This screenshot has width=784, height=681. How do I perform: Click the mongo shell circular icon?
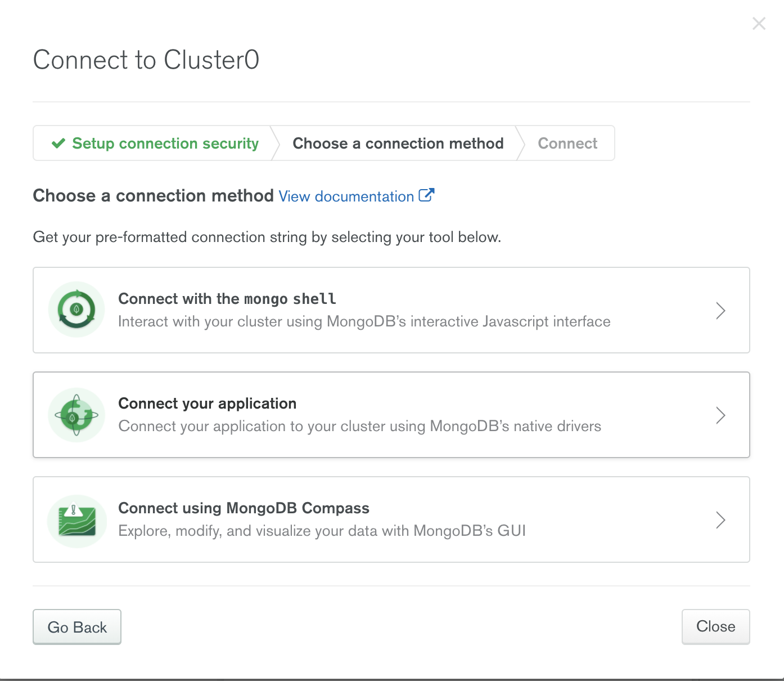point(76,310)
